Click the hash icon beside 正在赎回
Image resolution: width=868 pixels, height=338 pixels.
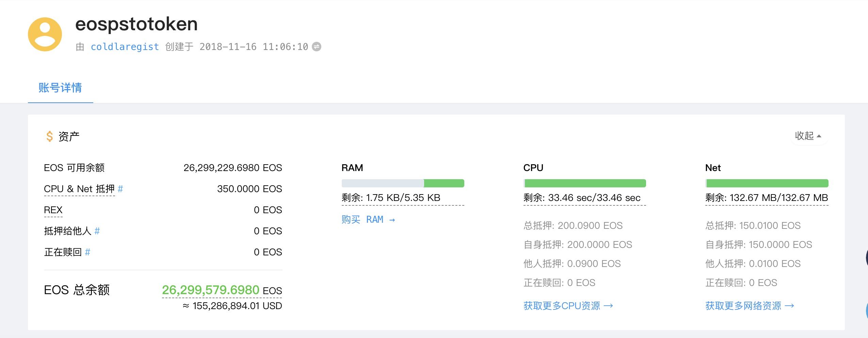coord(87,252)
